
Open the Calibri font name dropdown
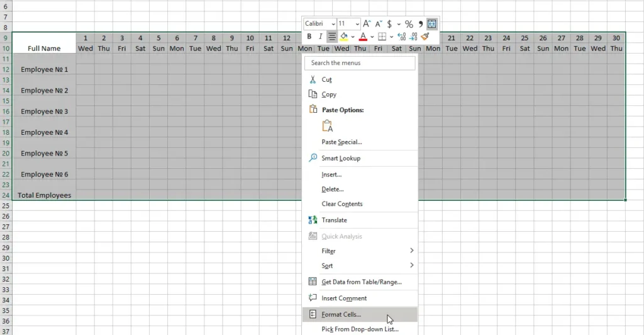coord(333,24)
